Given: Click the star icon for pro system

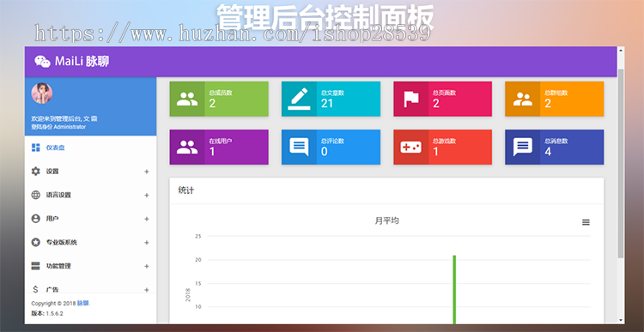Looking at the screenshot, I should [x=36, y=242].
